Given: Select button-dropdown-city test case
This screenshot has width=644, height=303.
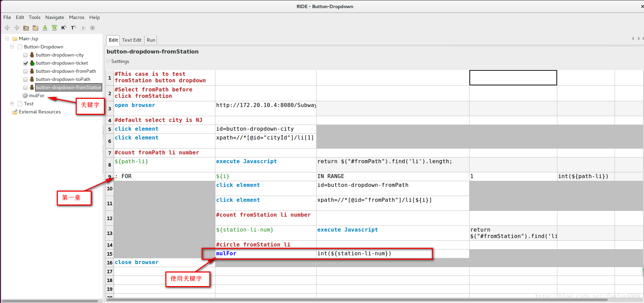Looking at the screenshot, I should coord(60,55).
